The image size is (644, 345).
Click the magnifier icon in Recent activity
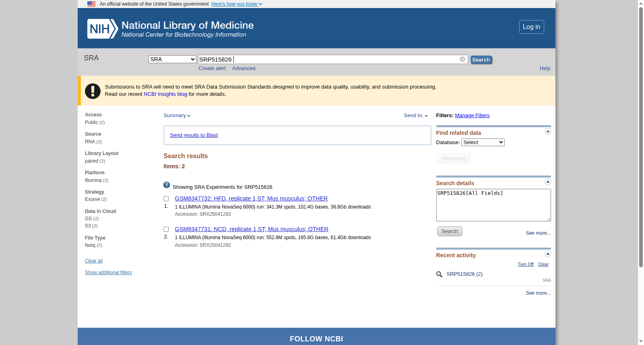click(439, 275)
